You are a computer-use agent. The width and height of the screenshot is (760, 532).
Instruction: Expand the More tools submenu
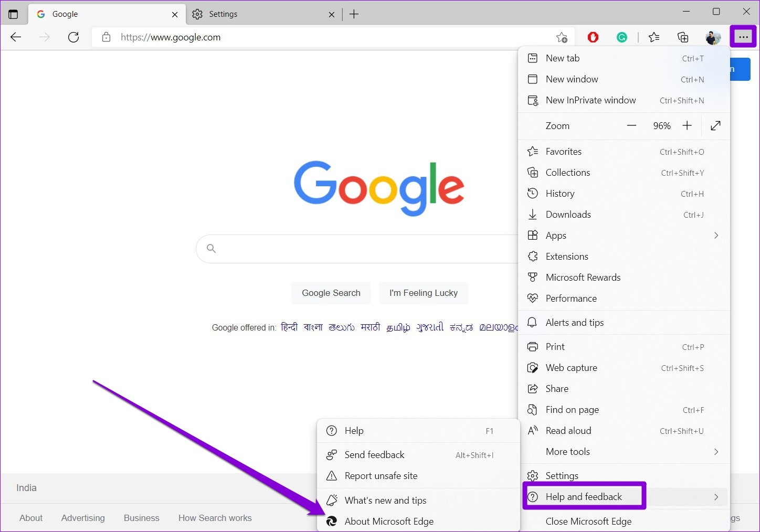coord(624,452)
